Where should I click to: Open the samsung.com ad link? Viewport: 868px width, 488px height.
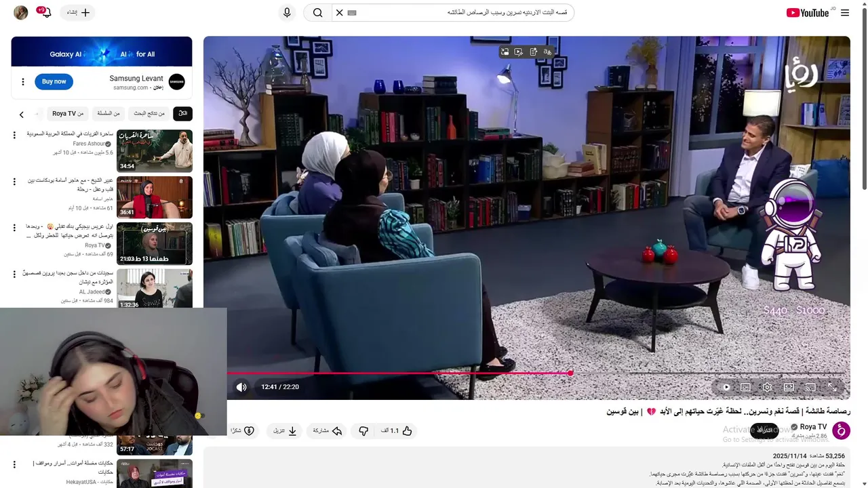pos(130,87)
